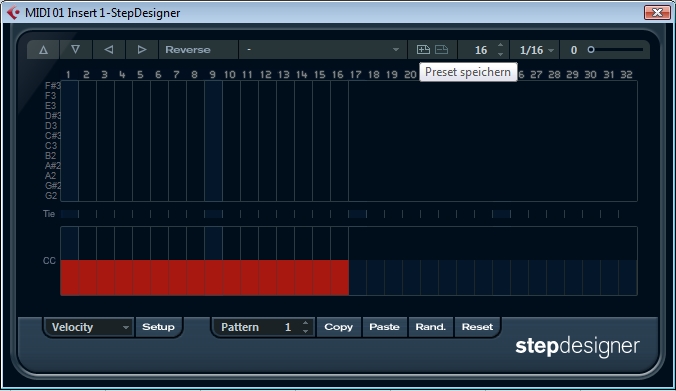Click step number 17 in header
Screen dimensions: 676x391
pos(356,75)
